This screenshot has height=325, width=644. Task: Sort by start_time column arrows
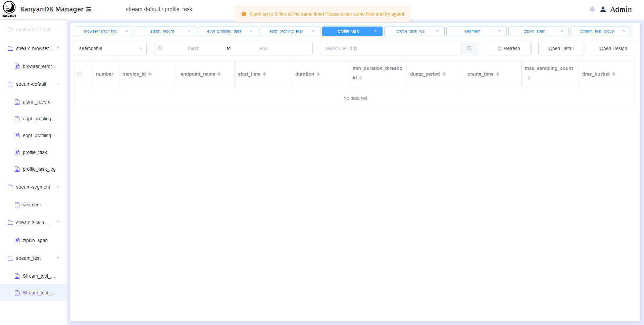coord(264,74)
